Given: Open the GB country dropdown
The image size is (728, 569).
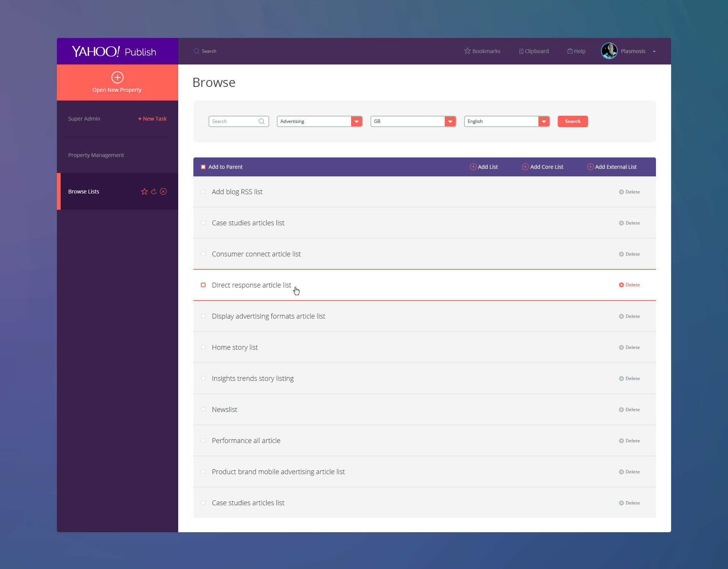Looking at the screenshot, I should pyautogui.click(x=450, y=121).
